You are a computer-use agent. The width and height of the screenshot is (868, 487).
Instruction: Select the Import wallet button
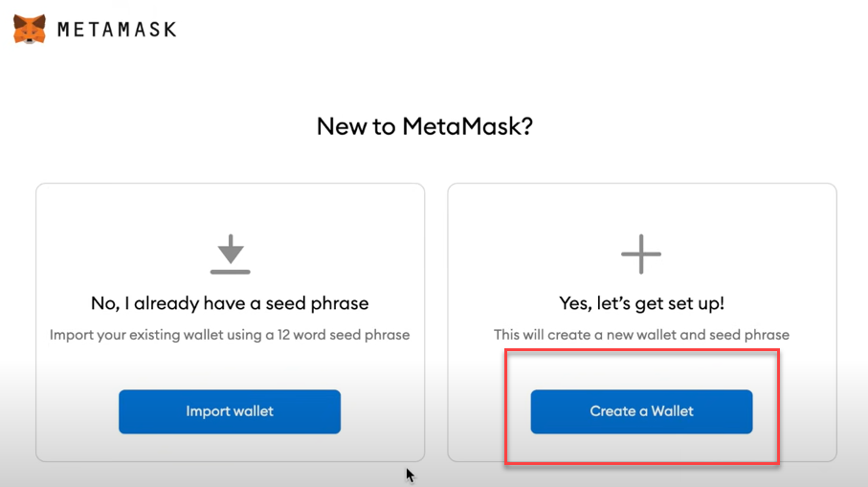click(x=230, y=411)
